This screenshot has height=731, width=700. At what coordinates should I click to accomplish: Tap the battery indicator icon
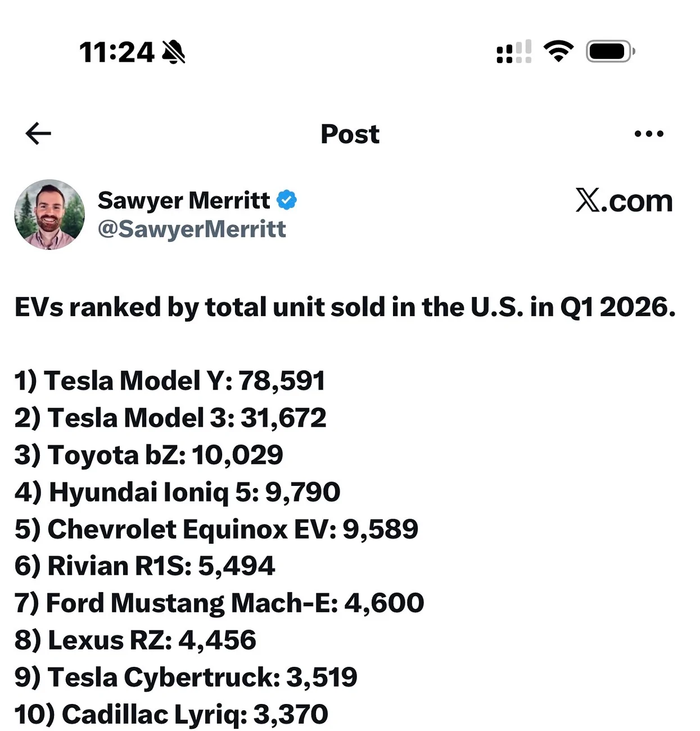pyautogui.click(x=611, y=52)
